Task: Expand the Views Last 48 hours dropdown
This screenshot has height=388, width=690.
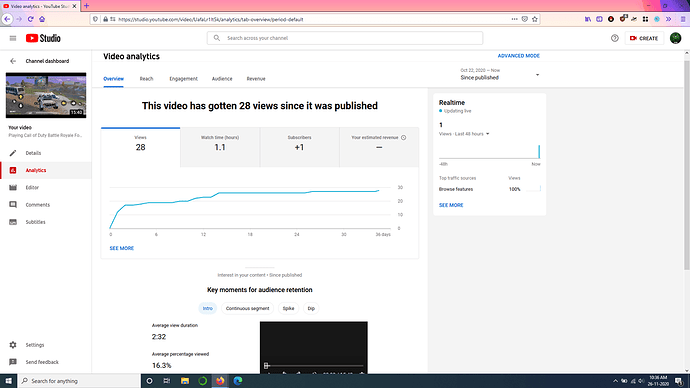Action: click(x=464, y=134)
